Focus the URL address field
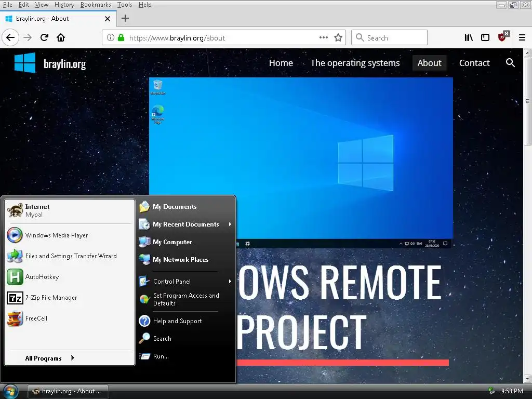 click(x=223, y=37)
